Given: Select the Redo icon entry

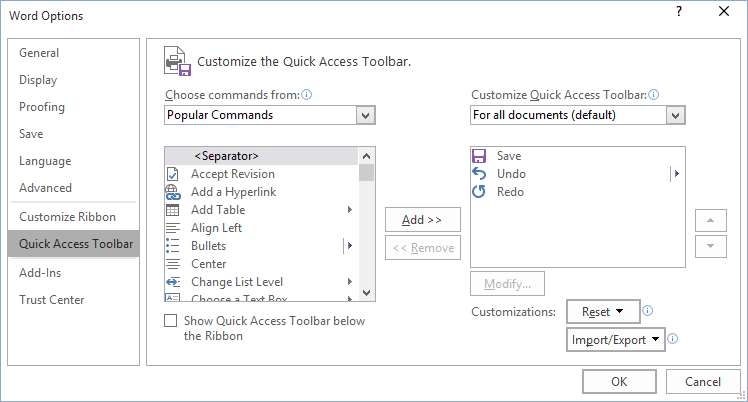Looking at the screenshot, I should [x=479, y=192].
